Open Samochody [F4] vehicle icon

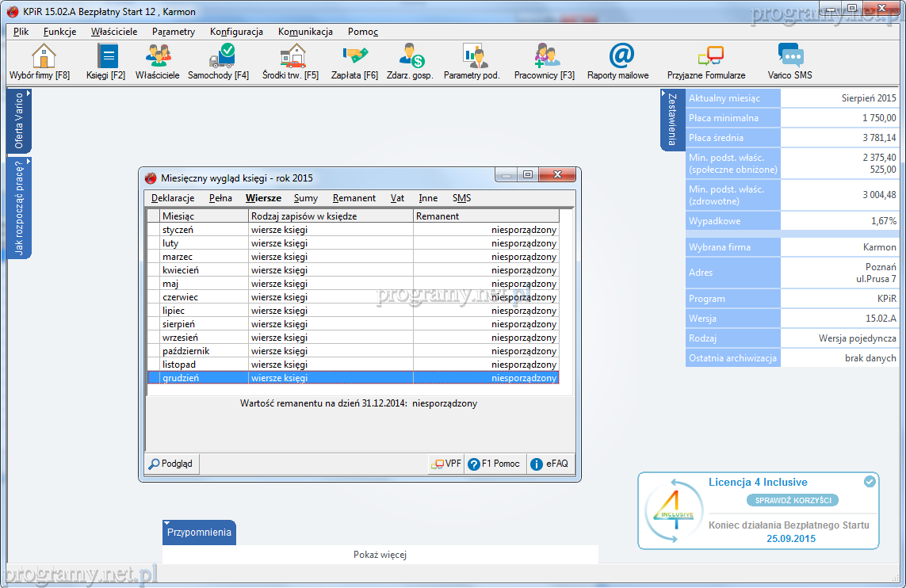(x=219, y=57)
